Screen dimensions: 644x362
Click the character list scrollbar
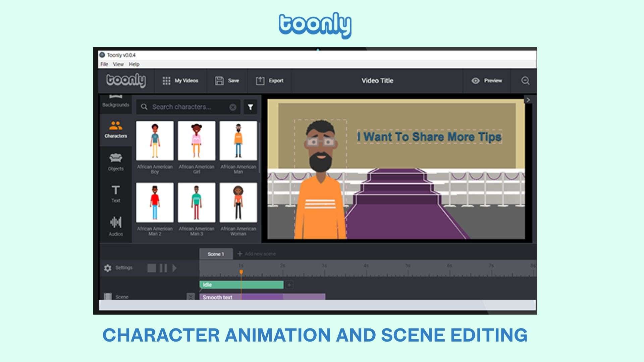click(x=259, y=147)
